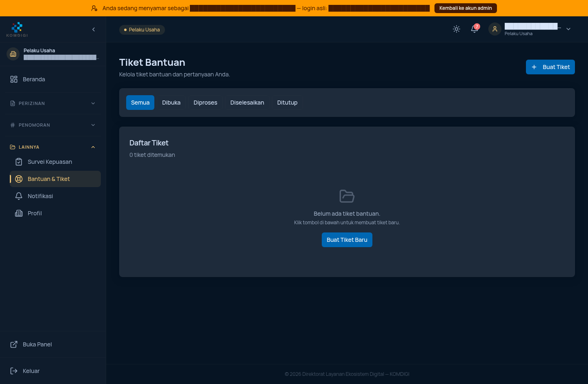The height and width of the screenshot is (384, 588).
Task: Click the Profil building icon
Action: 19,213
